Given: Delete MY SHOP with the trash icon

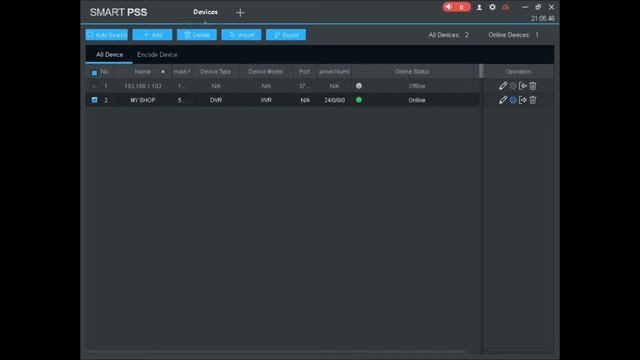Looking at the screenshot, I should [x=533, y=100].
